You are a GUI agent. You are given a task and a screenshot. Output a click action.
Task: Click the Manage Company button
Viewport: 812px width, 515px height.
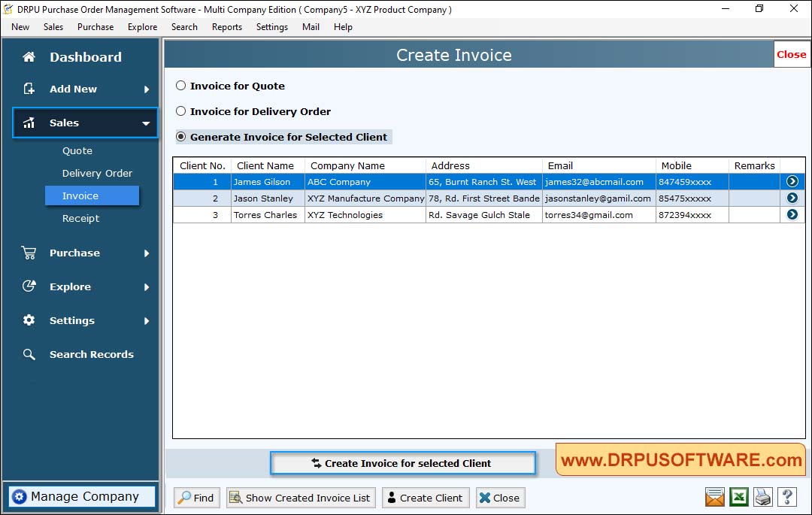[x=82, y=496]
